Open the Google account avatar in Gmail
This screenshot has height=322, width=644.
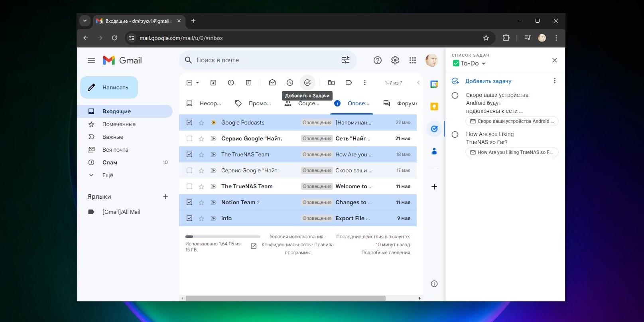pyautogui.click(x=431, y=60)
